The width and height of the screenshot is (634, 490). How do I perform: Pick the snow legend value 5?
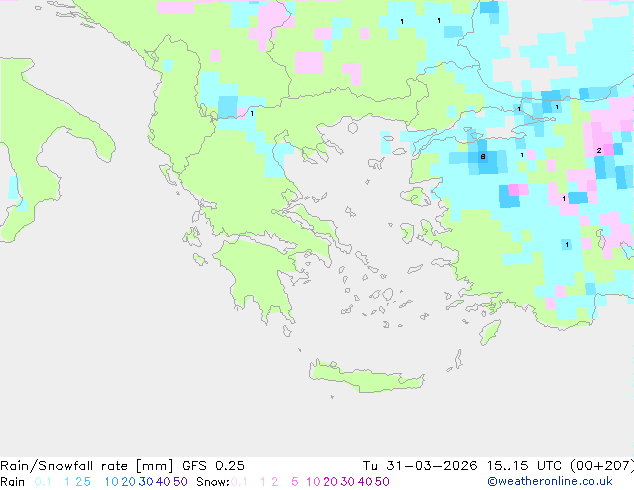[295, 482]
